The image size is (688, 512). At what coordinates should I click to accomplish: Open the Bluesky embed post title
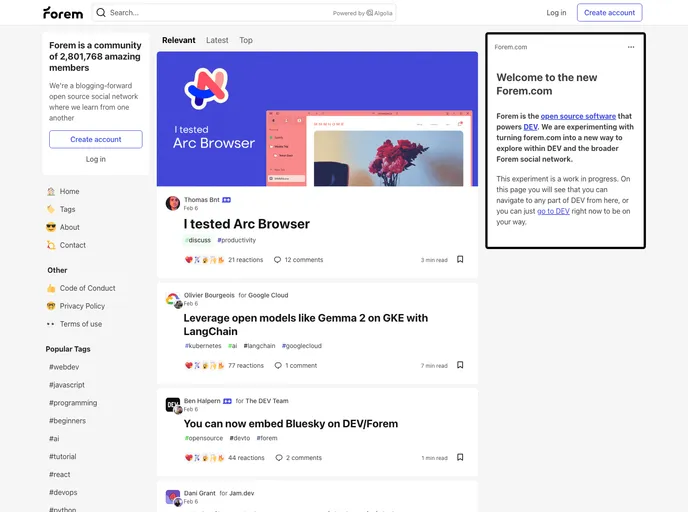pyautogui.click(x=290, y=424)
